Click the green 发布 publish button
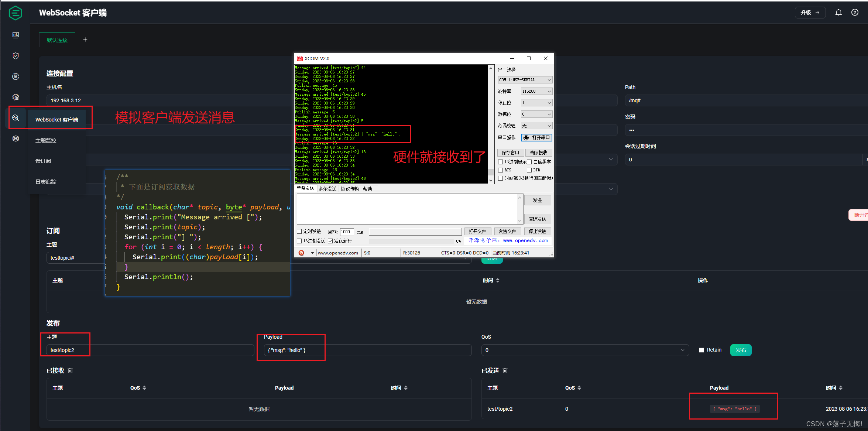Image resolution: width=868 pixels, height=431 pixels. (741, 350)
